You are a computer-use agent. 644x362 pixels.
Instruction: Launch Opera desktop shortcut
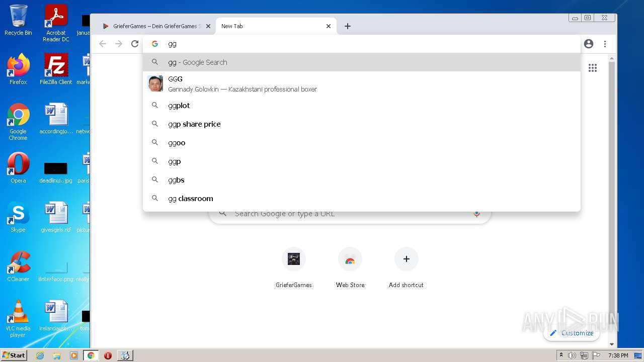pos(18,168)
